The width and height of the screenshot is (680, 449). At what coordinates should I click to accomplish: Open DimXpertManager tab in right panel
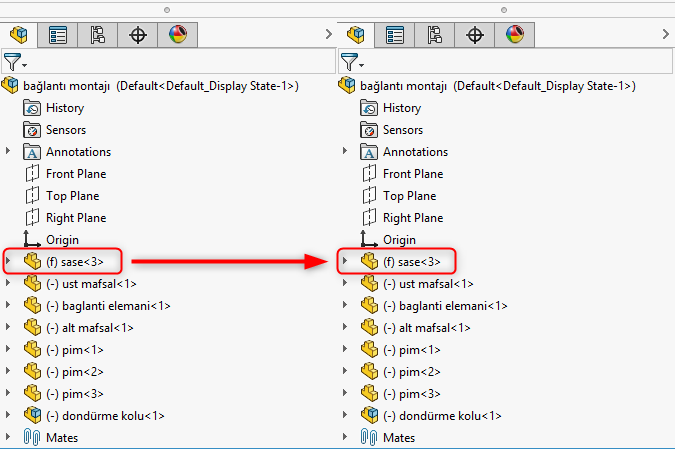pos(474,35)
